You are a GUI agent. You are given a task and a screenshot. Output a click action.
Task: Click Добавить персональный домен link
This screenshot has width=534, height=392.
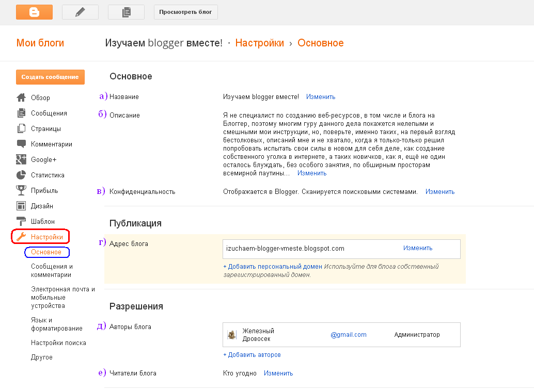click(x=273, y=267)
